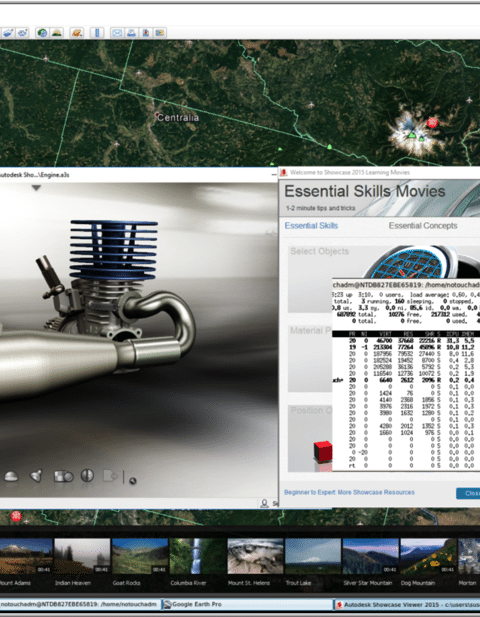Image resolution: width=480 pixels, height=617 pixels.
Task: Open the planets switcher icon in Google Earth
Action: point(76,33)
